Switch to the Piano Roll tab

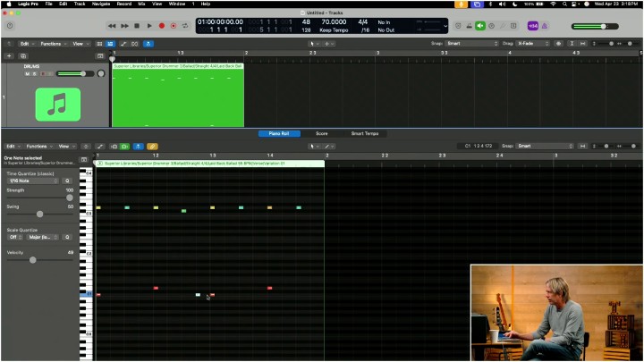click(x=279, y=133)
